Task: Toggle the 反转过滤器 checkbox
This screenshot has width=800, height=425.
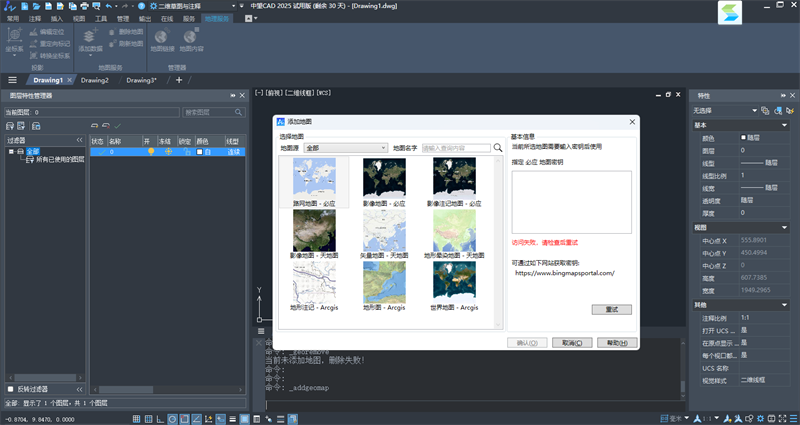Action: [x=10, y=389]
